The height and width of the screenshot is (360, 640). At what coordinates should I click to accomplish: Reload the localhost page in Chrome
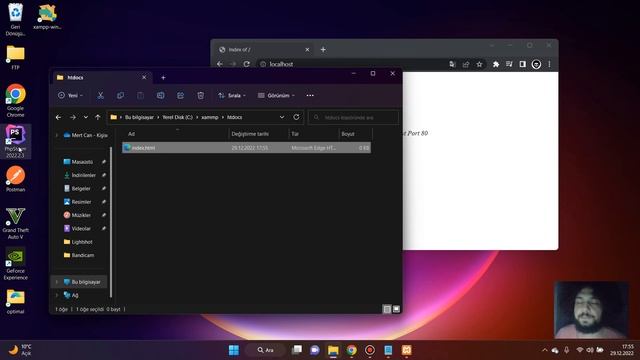pos(247,64)
